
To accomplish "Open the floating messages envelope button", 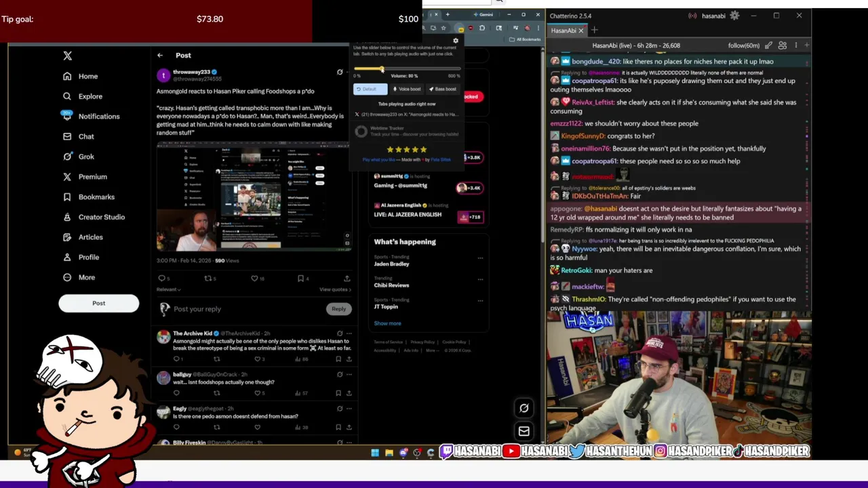I will tap(524, 431).
